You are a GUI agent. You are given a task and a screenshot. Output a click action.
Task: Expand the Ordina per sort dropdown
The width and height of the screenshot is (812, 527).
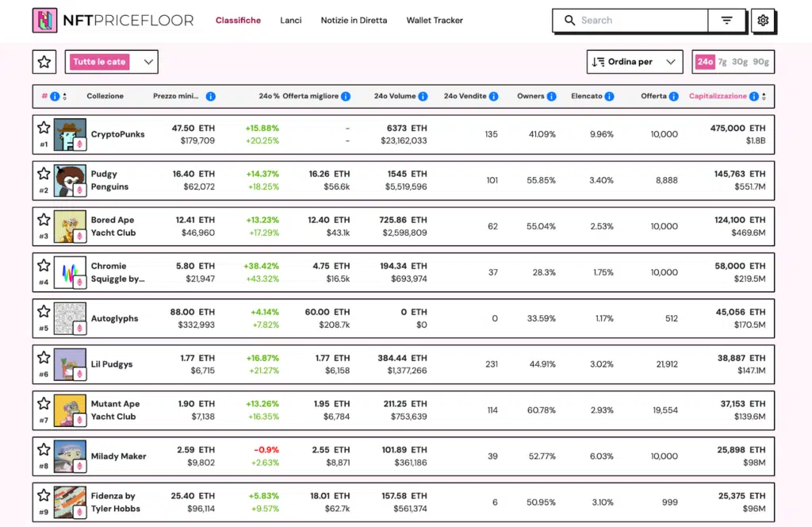pyautogui.click(x=634, y=62)
